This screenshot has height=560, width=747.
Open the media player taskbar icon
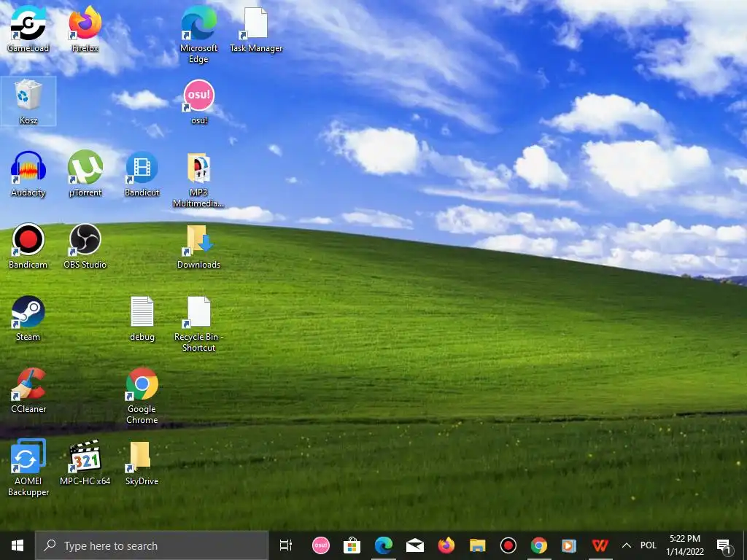pos(569,545)
